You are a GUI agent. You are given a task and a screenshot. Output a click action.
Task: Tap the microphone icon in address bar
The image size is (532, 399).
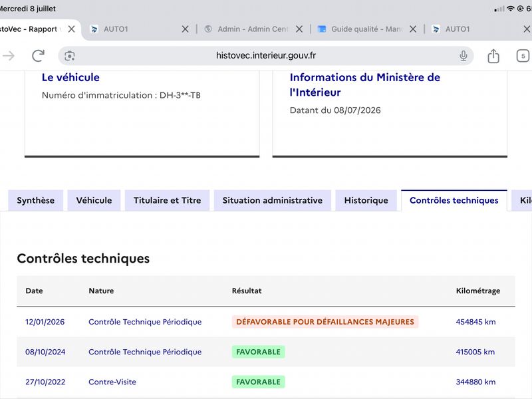pyautogui.click(x=463, y=56)
